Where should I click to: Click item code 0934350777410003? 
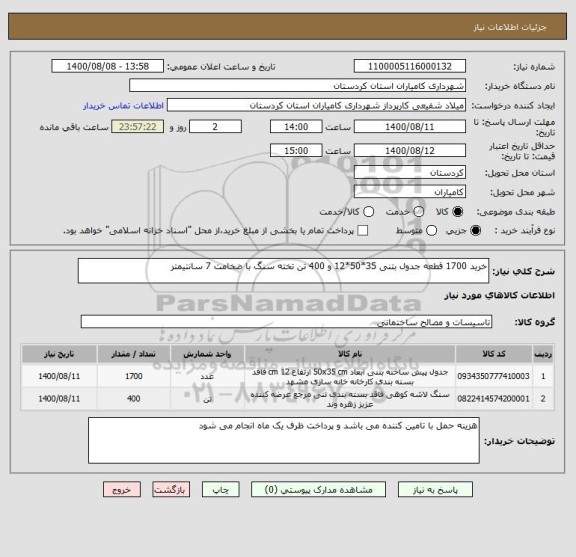point(493,376)
